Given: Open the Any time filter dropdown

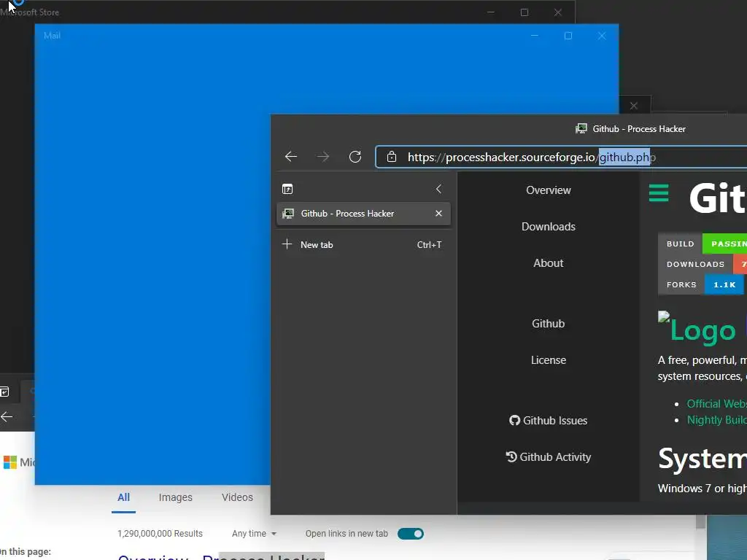Looking at the screenshot, I should pyautogui.click(x=254, y=534).
